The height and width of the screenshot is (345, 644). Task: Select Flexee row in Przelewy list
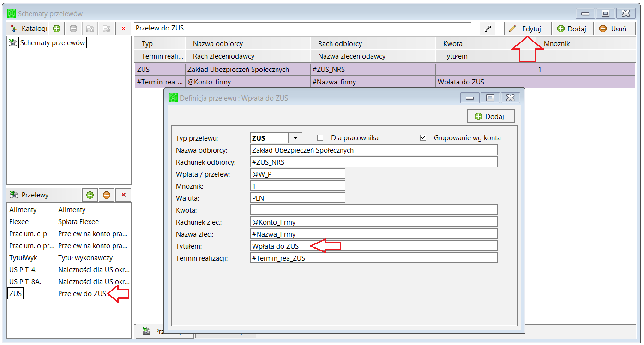coord(69,222)
